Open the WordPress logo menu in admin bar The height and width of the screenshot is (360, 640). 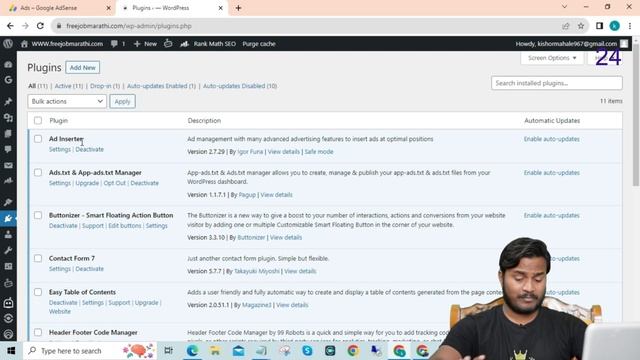[x=8, y=44]
